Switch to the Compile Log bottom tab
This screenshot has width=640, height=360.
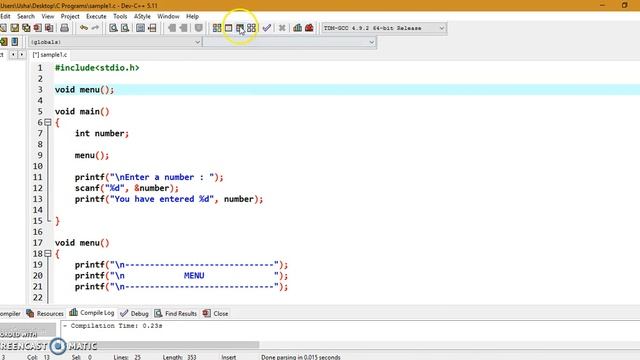[92, 313]
